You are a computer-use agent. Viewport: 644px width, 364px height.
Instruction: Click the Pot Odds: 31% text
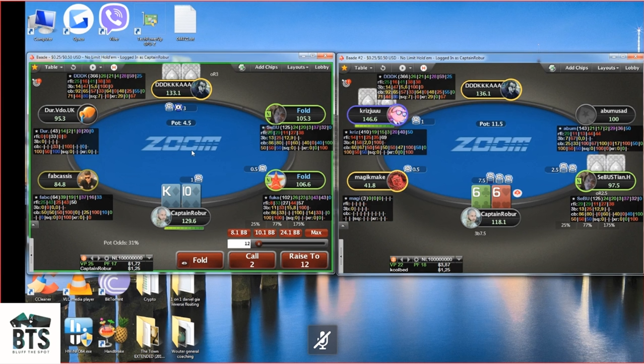point(121,242)
